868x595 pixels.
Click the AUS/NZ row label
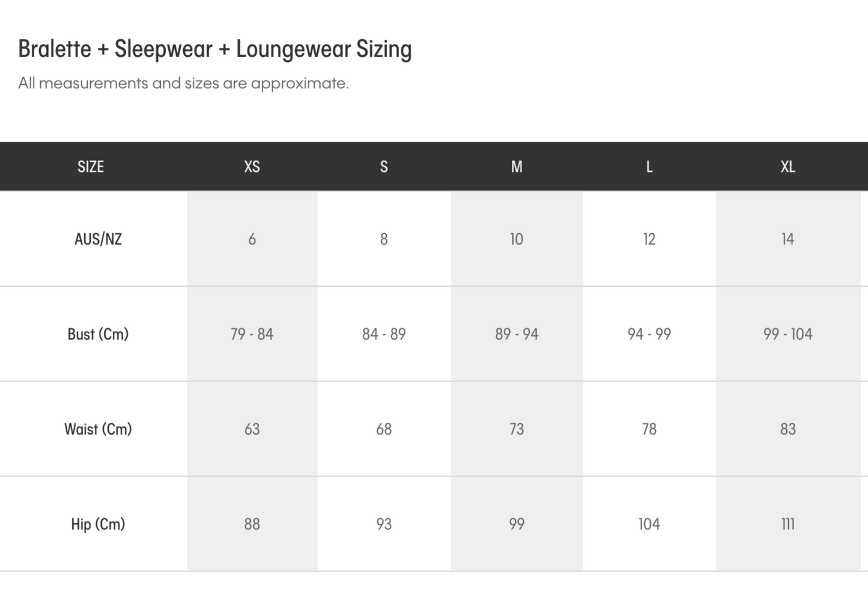click(x=98, y=239)
